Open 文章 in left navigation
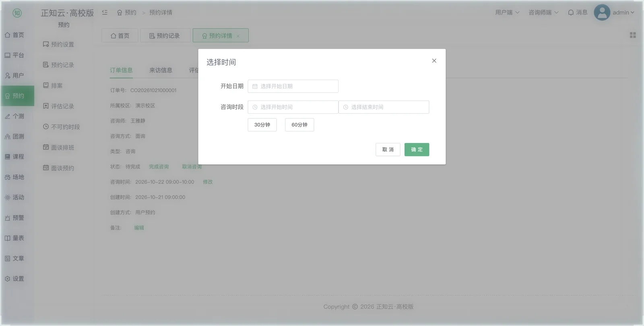Screen dimensions: 644x326 (14, 258)
